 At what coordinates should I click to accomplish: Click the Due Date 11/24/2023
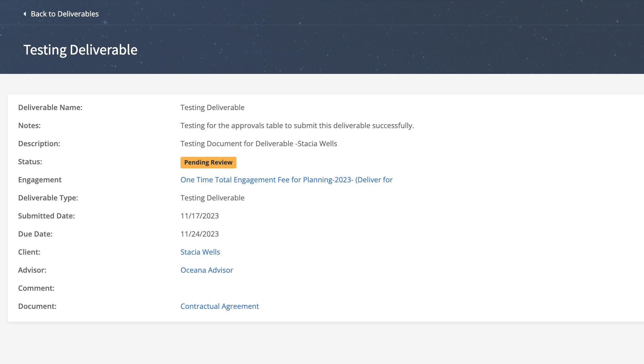tap(199, 234)
